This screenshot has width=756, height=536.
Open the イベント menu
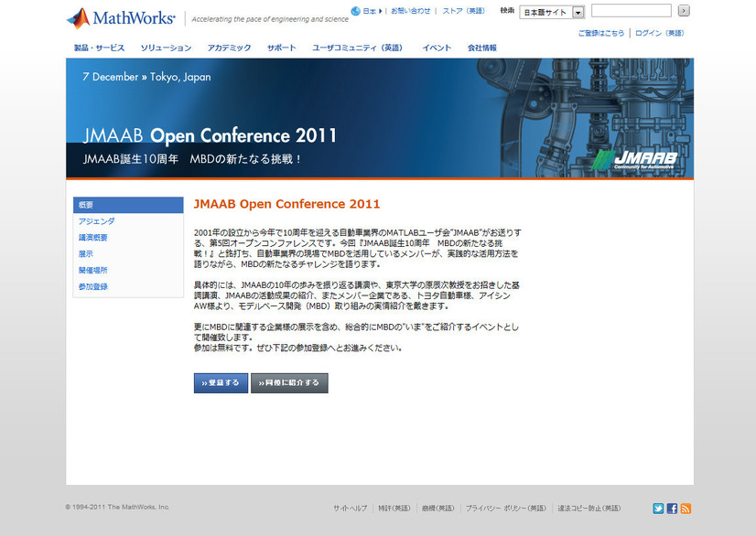(x=437, y=48)
